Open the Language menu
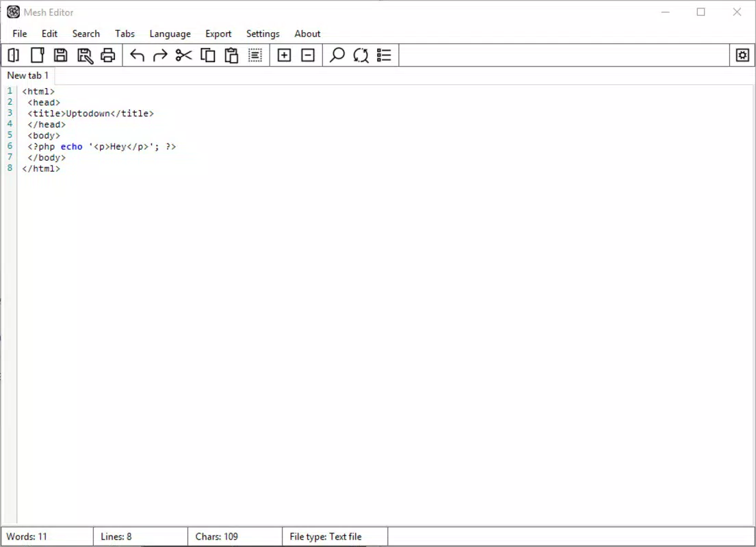Image resolution: width=756 pixels, height=547 pixels. click(170, 34)
